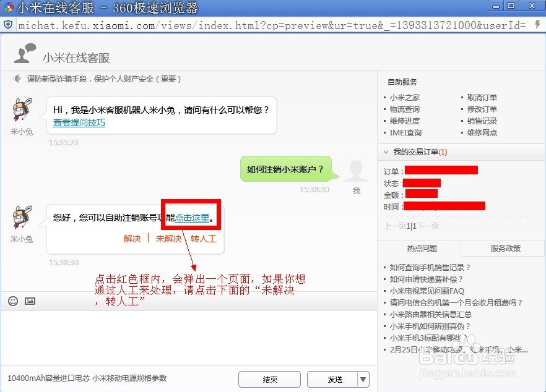Click the lightning speed-mode icon in address bar
This screenshot has width=546, height=392.
pyautogui.click(x=537, y=25)
